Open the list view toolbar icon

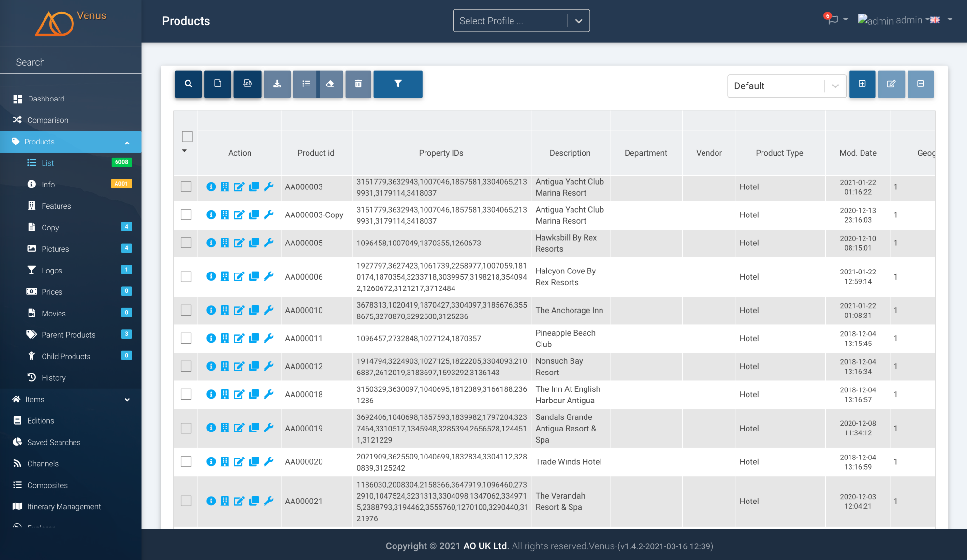(x=306, y=84)
